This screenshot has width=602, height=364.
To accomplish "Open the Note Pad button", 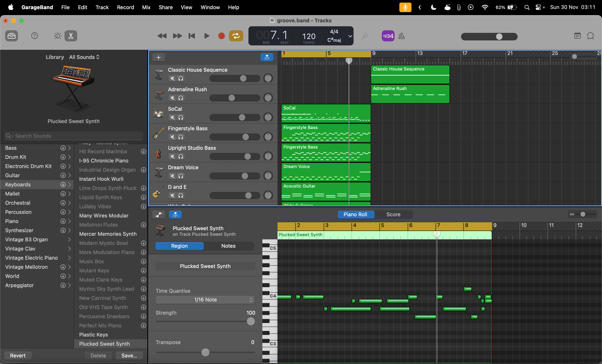I will coord(577,36).
